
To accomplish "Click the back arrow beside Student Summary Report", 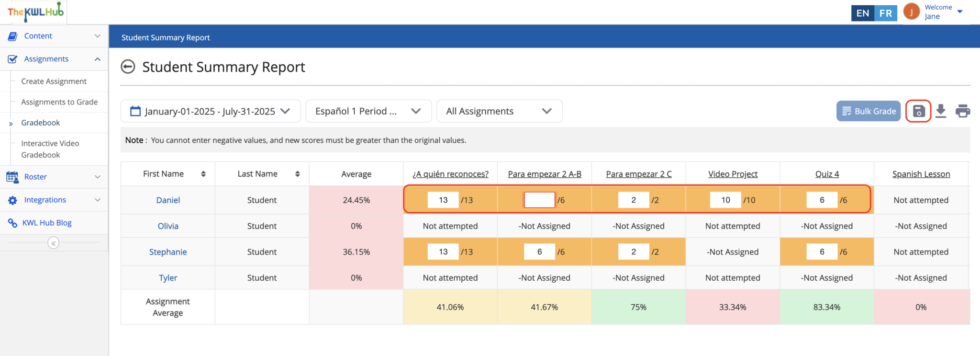I will coord(128,67).
